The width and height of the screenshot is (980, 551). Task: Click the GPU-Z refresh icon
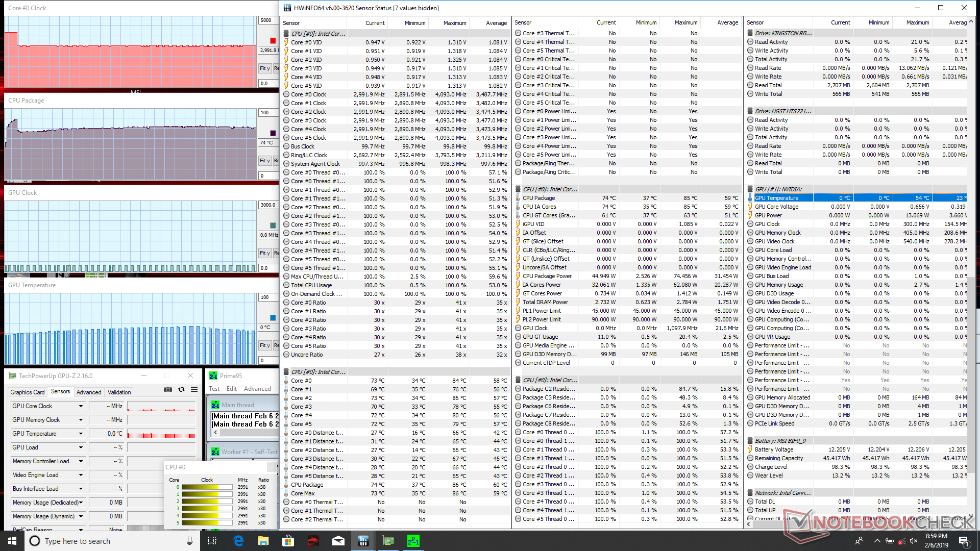(181, 389)
